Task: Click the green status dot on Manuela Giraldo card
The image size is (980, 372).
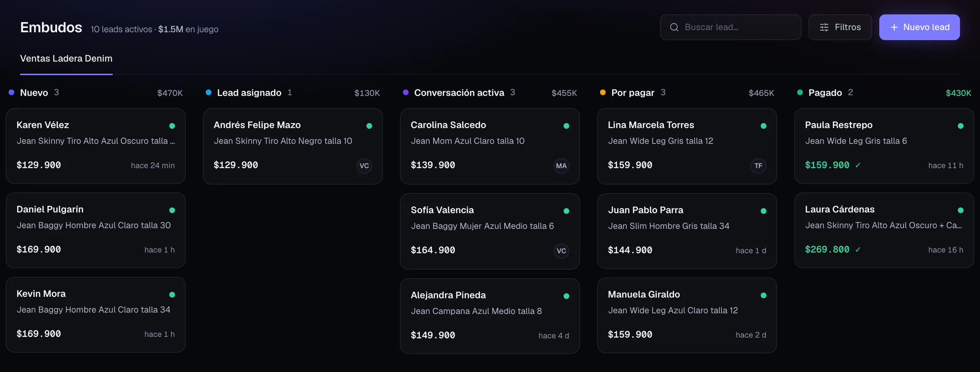Action: pyautogui.click(x=763, y=295)
